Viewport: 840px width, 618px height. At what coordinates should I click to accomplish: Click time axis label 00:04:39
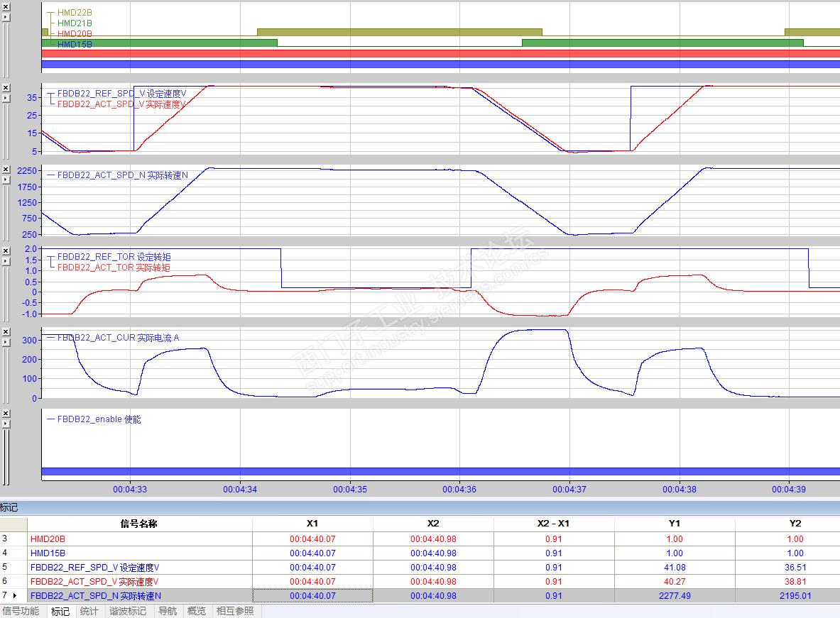point(789,489)
